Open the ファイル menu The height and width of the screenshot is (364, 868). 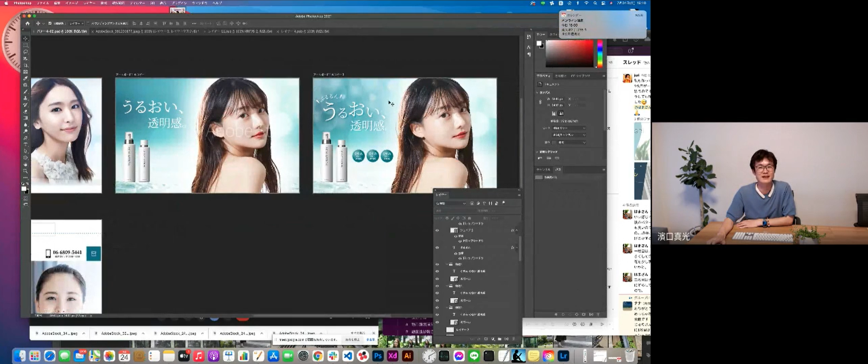coord(42,3)
